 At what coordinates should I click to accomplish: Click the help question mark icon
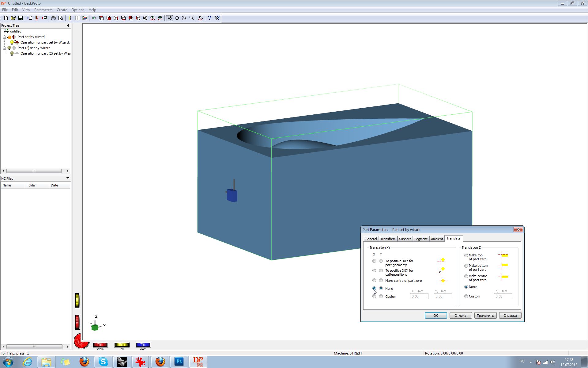click(x=209, y=18)
